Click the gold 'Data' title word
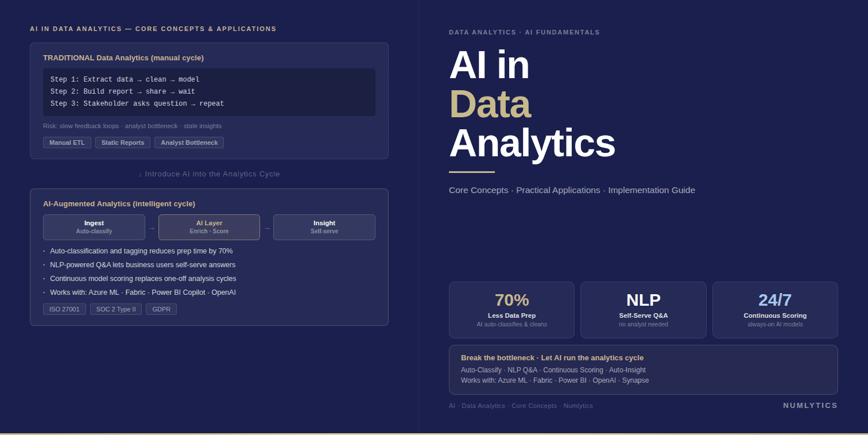 [x=490, y=104]
